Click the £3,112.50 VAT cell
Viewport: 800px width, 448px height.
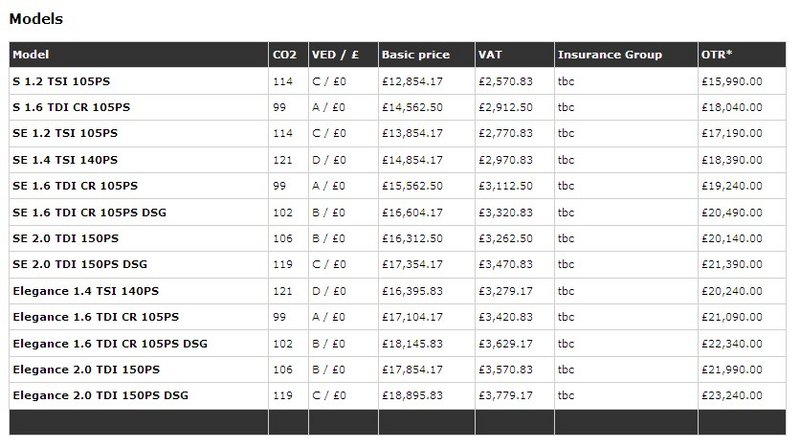click(x=505, y=186)
